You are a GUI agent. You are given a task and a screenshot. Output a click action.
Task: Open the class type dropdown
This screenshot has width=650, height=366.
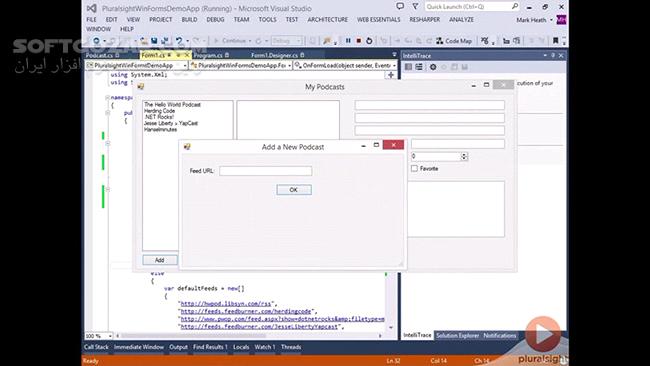coord(289,65)
